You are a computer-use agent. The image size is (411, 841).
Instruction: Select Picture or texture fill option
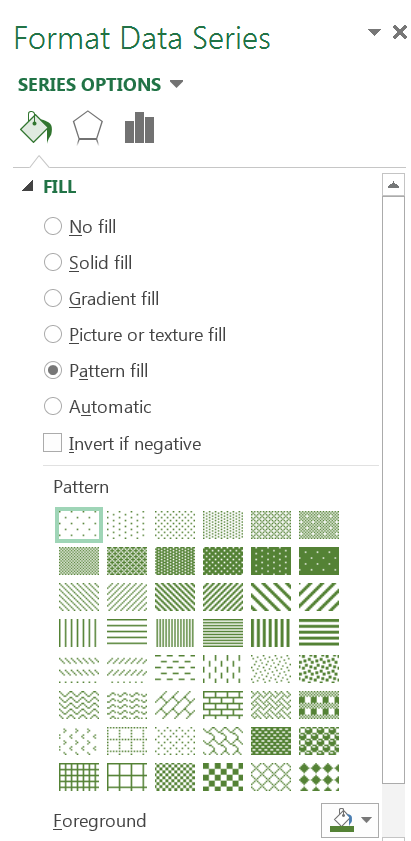[53, 334]
